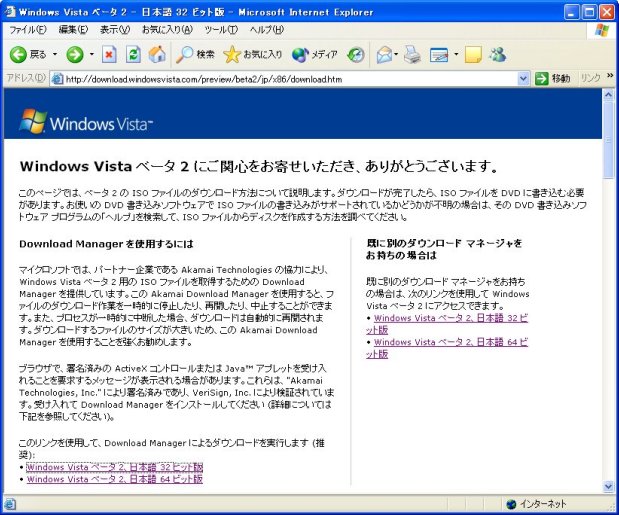Open the Mail button dropdown
Image resolution: width=619 pixels, height=515 pixels.
(x=397, y=54)
